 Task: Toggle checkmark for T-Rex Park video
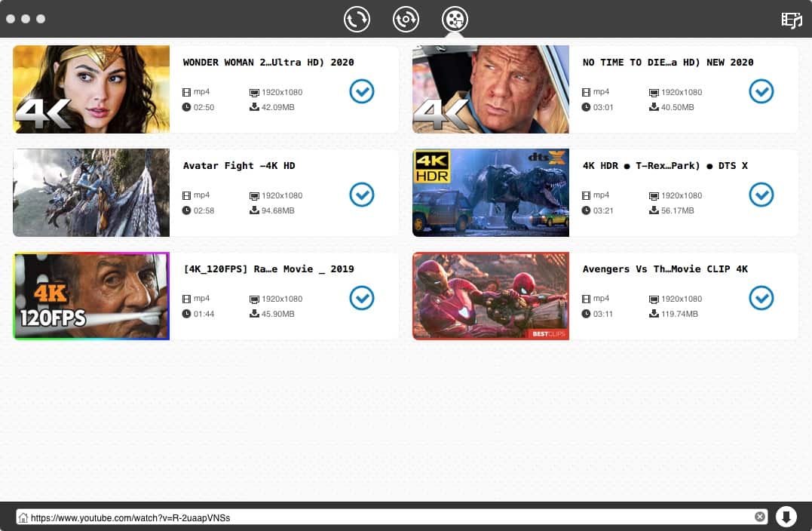point(761,195)
